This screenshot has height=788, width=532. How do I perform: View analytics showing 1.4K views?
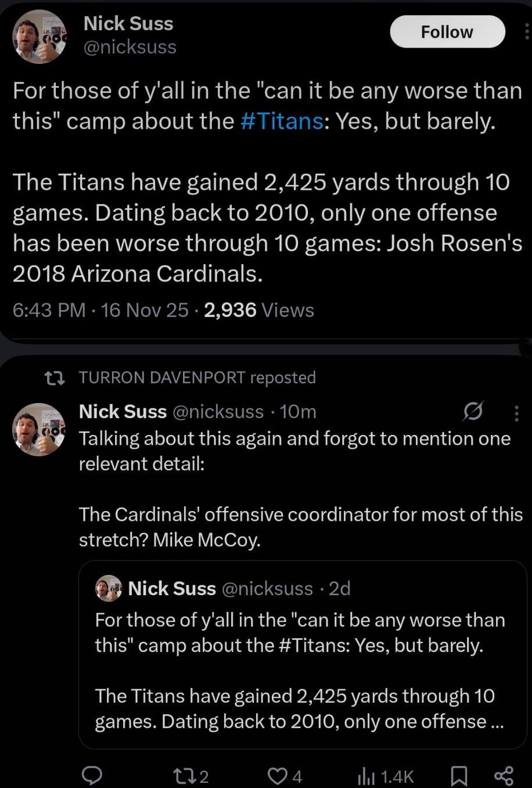[x=386, y=776]
